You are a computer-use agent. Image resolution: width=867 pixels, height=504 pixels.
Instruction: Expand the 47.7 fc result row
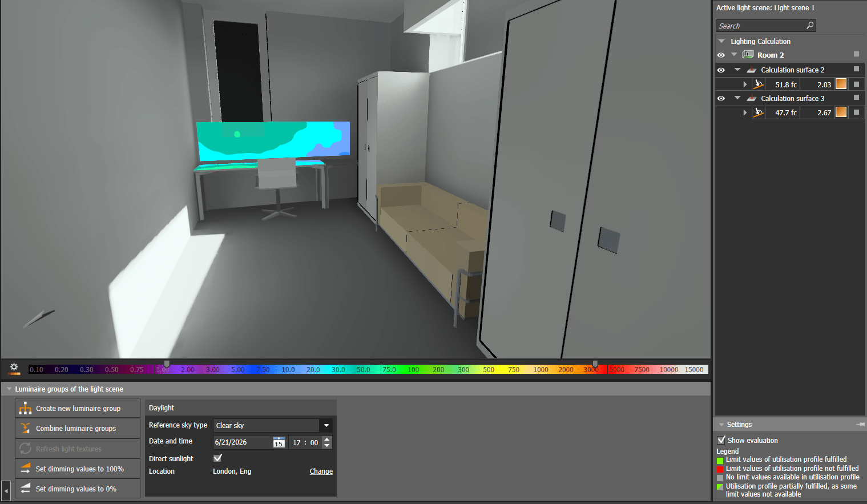[x=745, y=113]
